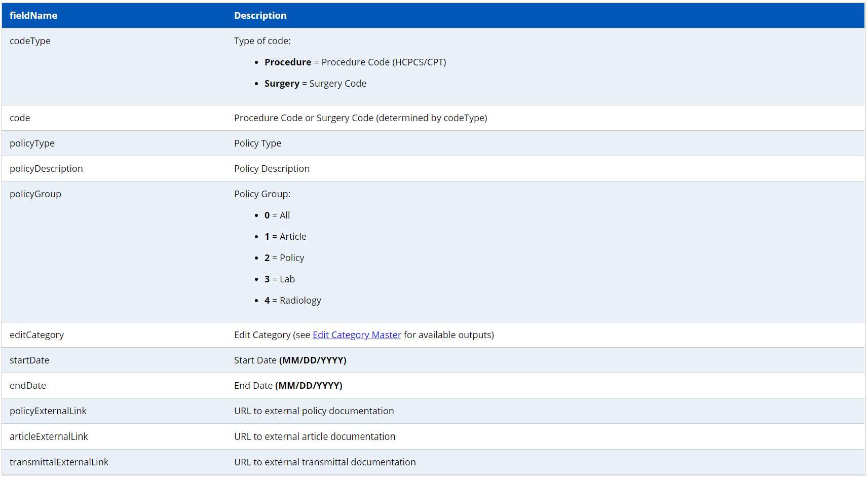Image resolution: width=868 pixels, height=477 pixels.
Task: Click the articleExternalLink field name
Action: click(49, 436)
